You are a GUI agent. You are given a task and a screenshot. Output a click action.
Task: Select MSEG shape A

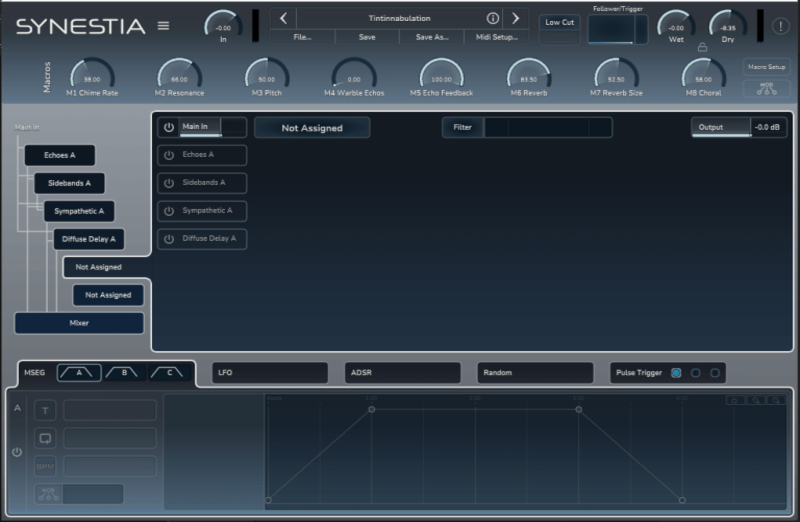click(79, 373)
